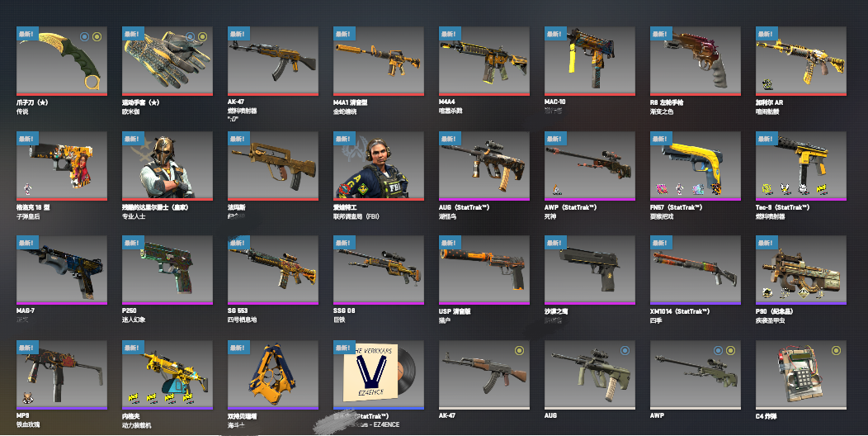Open the R8 左轮手枪 revolver item
868x436 pixels.
696,60
